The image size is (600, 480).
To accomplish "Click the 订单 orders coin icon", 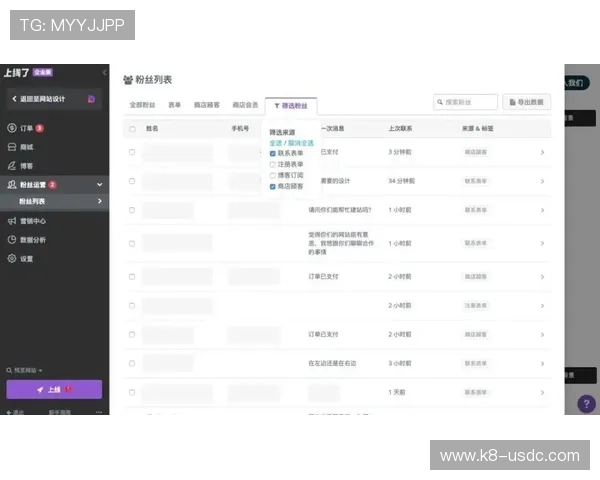I will (x=12, y=128).
